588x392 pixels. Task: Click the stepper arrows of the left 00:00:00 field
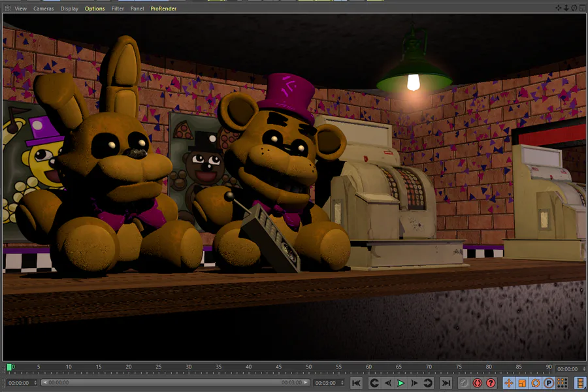pyautogui.click(x=36, y=383)
